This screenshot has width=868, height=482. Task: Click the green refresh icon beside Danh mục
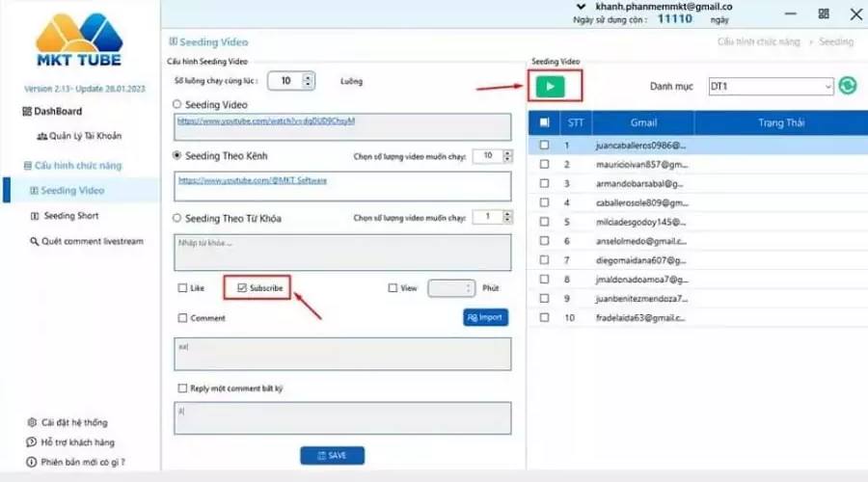(848, 86)
